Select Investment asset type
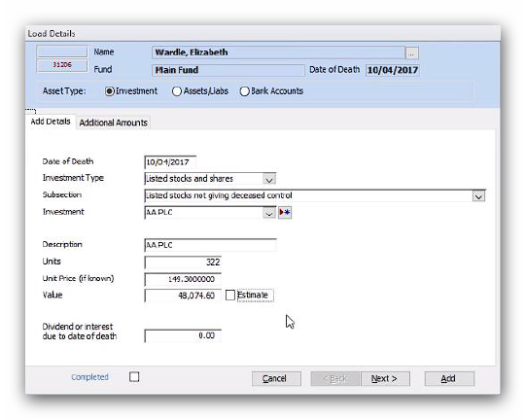The width and height of the screenshot is (526, 420). [109, 91]
